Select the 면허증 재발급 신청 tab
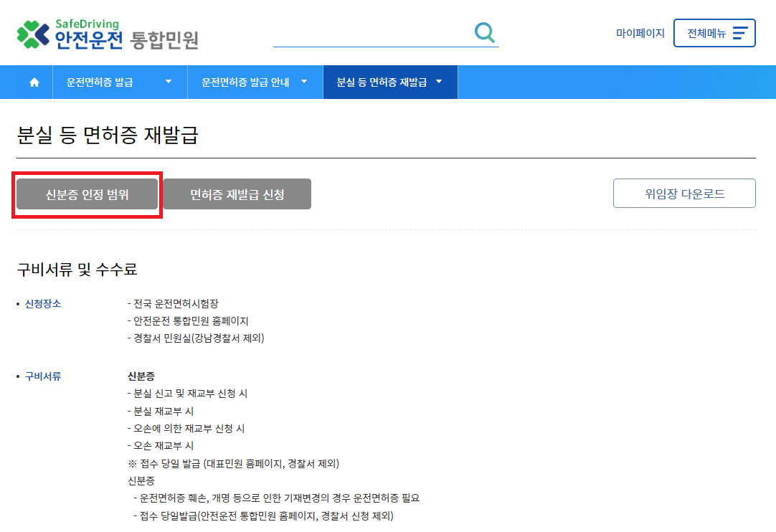This screenshot has width=776, height=532. click(x=237, y=194)
